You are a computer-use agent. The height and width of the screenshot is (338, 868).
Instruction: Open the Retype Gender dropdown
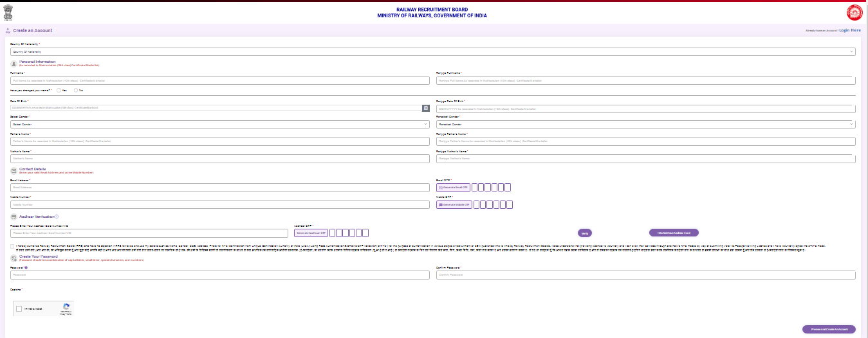(x=645, y=124)
